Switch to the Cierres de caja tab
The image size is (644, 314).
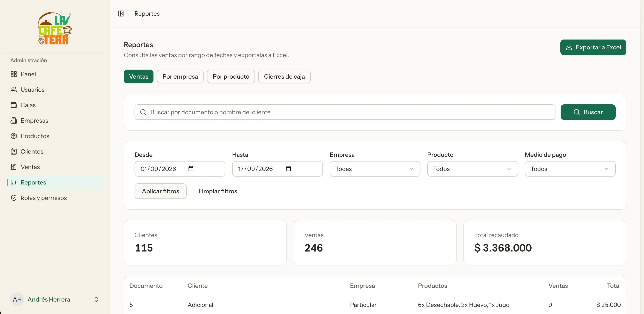[x=284, y=76]
